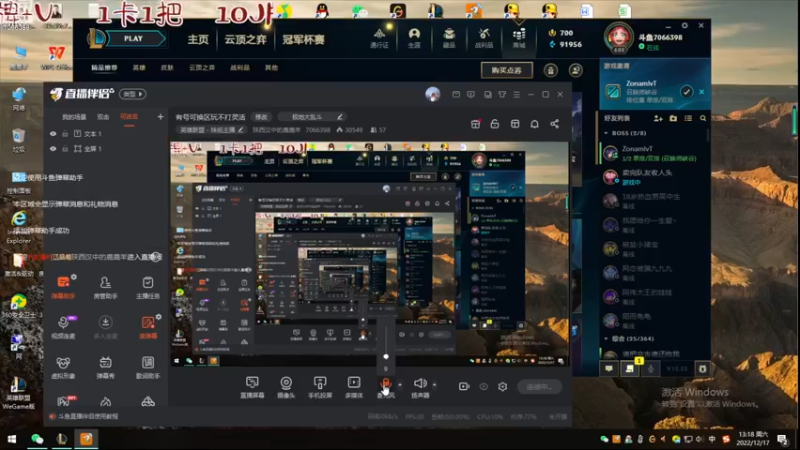Accept ZonamlvT game invite checkmark
Viewport: 800px width, 450px height.
686,92
